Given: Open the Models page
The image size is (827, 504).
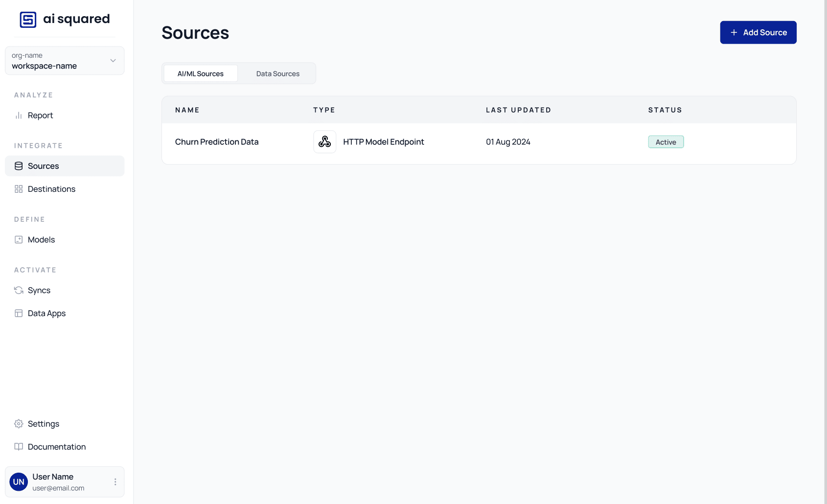Looking at the screenshot, I should tap(65, 240).
